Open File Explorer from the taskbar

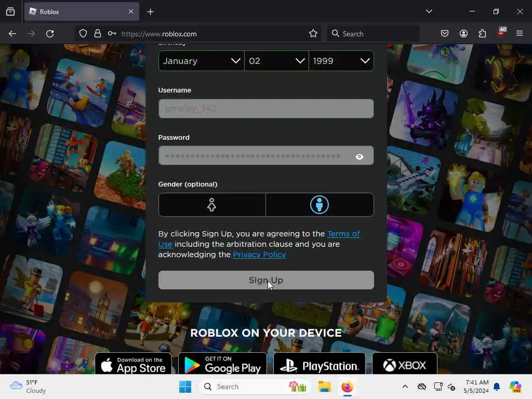(x=324, y=387)
